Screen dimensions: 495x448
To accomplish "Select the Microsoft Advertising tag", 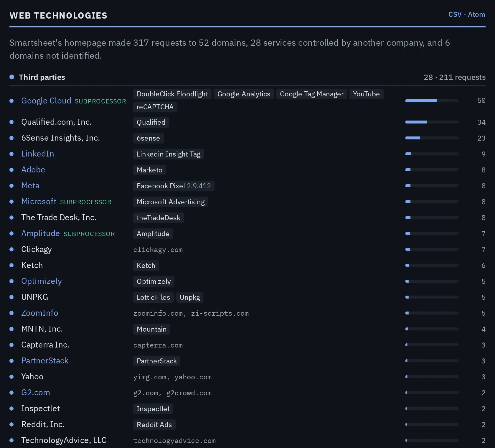I will (x=171, y=202).
